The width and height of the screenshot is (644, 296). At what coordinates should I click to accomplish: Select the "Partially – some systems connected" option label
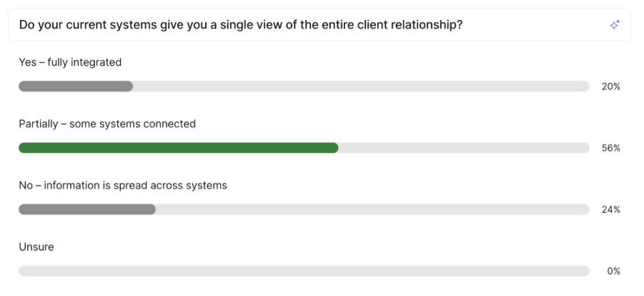107,124
